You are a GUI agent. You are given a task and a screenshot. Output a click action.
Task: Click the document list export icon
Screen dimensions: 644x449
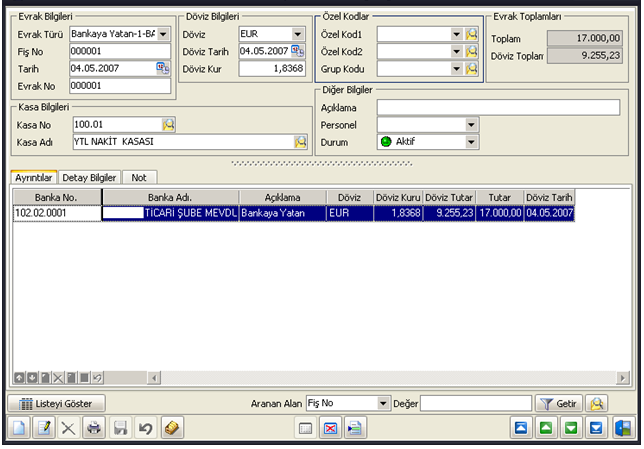click(x=355, y=428)
